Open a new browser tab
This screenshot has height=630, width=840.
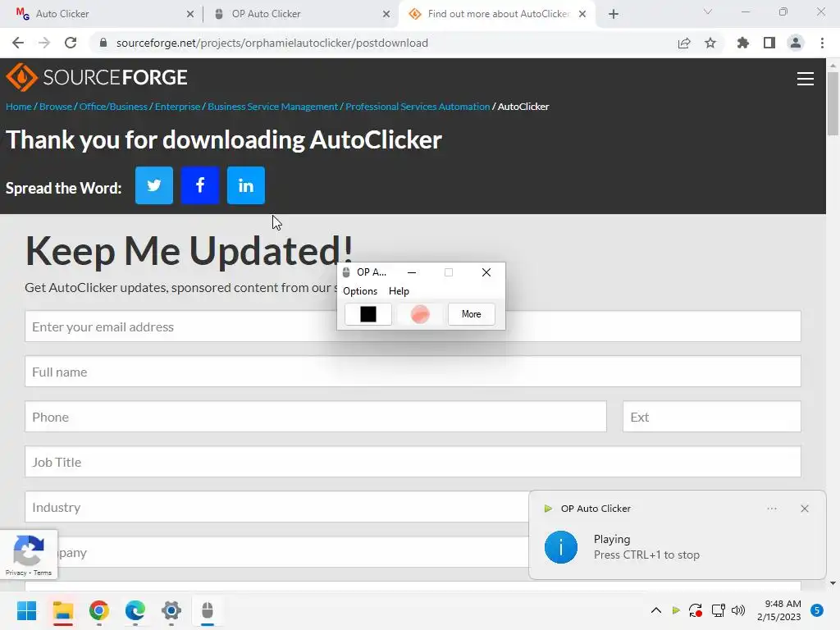click(614, 14)
